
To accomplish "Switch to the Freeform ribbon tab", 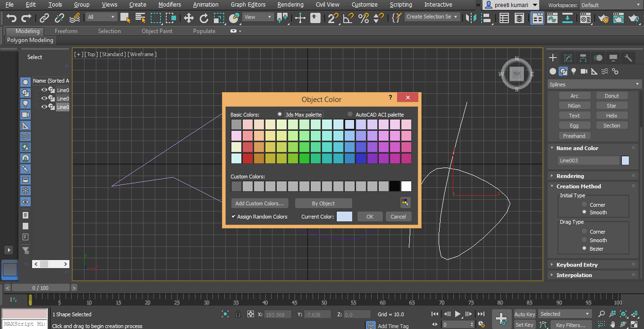I will click(65, 31).
